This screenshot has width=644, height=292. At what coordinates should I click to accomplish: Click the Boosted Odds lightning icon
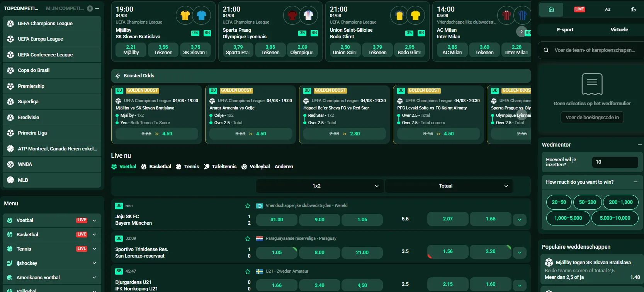[x=118, y=76]
